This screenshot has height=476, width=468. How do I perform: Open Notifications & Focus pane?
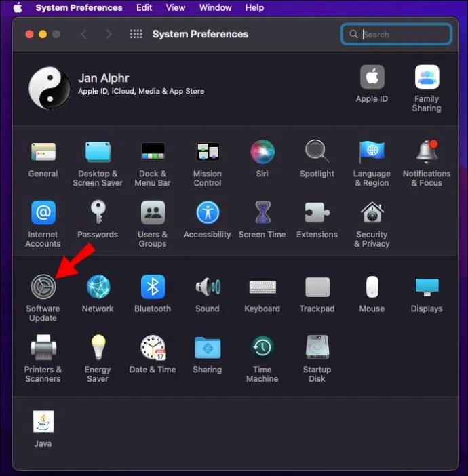point(427,152)
